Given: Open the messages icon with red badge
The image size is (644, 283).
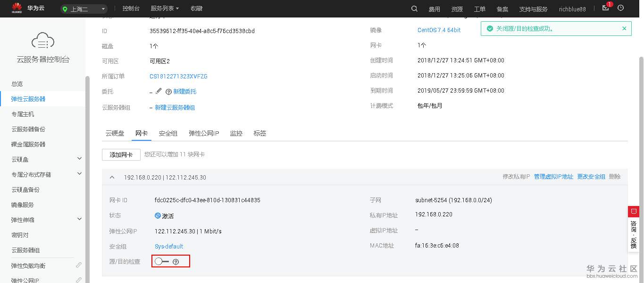Looking at the screenshot, I should [606, 8].
